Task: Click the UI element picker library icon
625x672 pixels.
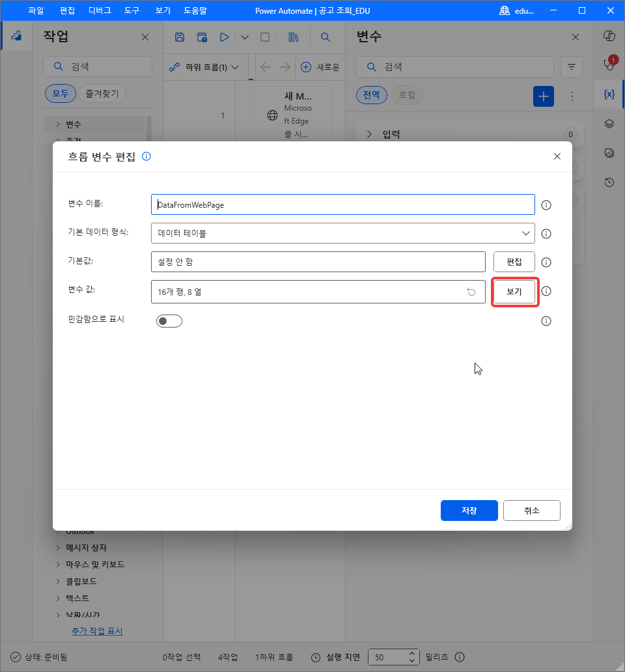Action: [x=294, y=37]
